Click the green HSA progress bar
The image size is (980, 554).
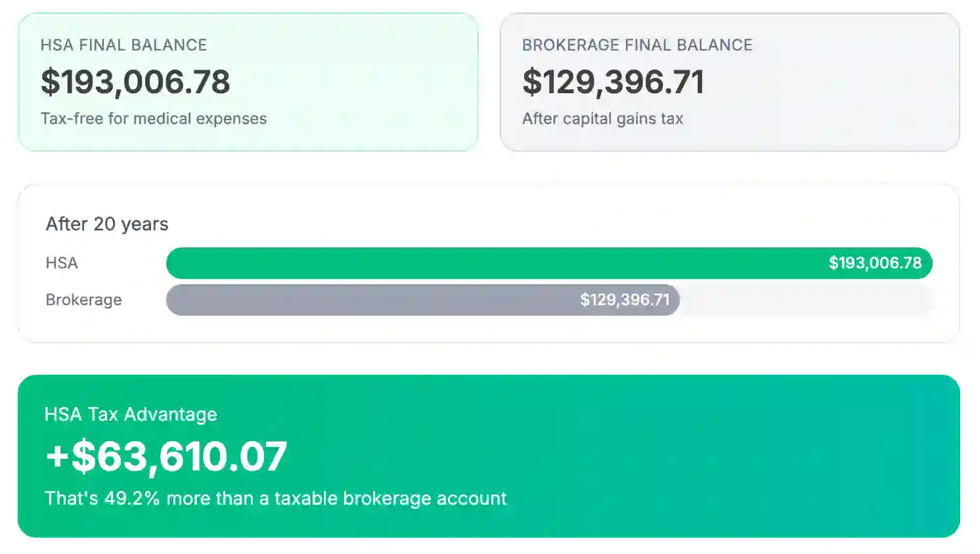pos(460,263)
